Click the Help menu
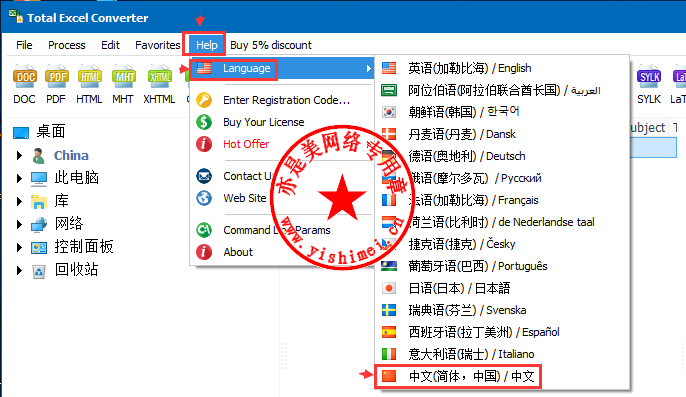The height and width of the screenshot is (397, 686). [206, 45]
